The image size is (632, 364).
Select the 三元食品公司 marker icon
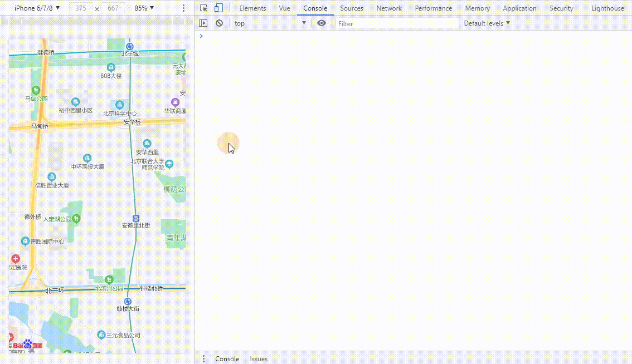tap(101, 335)
